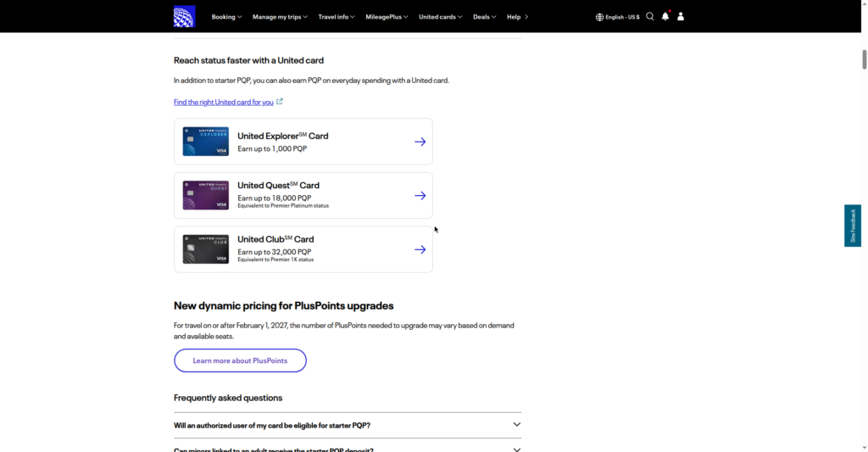
Task: Click the nav bar right chevron after Help
Action: pyautogui.click(x=526, y=17)
